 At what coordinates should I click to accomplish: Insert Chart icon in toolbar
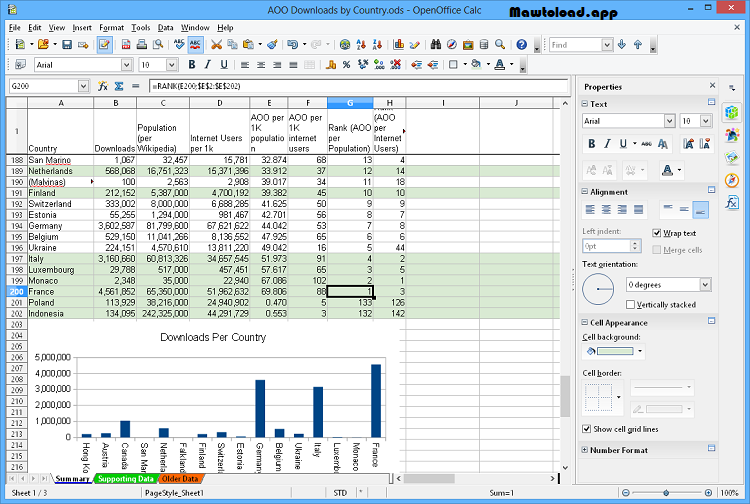point(398,44)
